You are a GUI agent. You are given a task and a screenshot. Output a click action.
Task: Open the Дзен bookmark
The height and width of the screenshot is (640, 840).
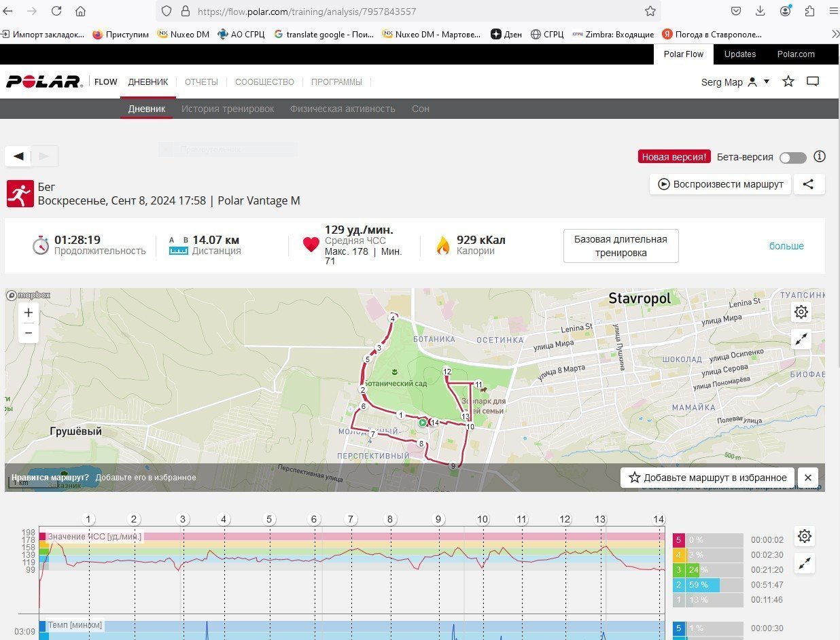click(x=507, y=34)
